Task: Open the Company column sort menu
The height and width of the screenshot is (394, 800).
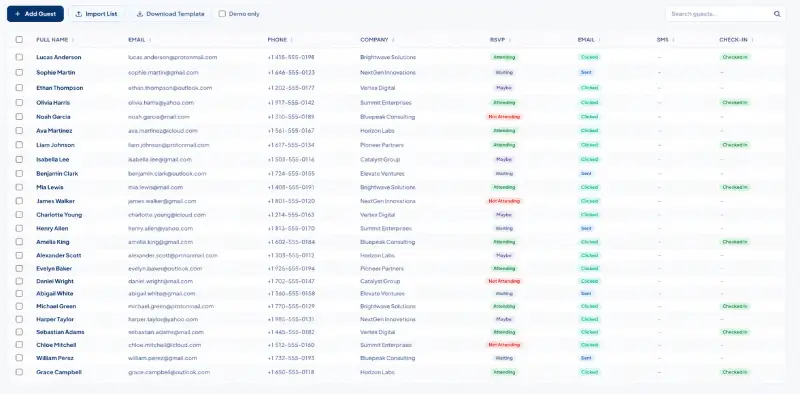Action: pyautogui.click(x=393, y=40)
